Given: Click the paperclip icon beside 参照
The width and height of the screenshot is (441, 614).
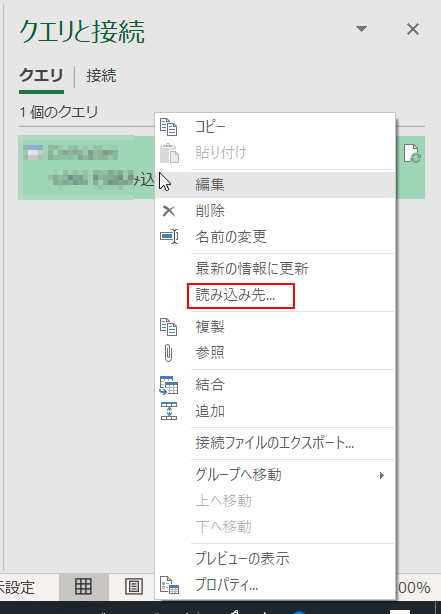Looking at the screenshot, I should 168,353.
